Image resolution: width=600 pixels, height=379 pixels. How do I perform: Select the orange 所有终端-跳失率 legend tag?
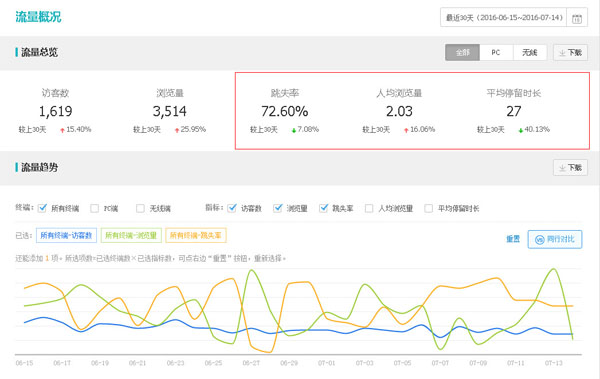(196, 235)
